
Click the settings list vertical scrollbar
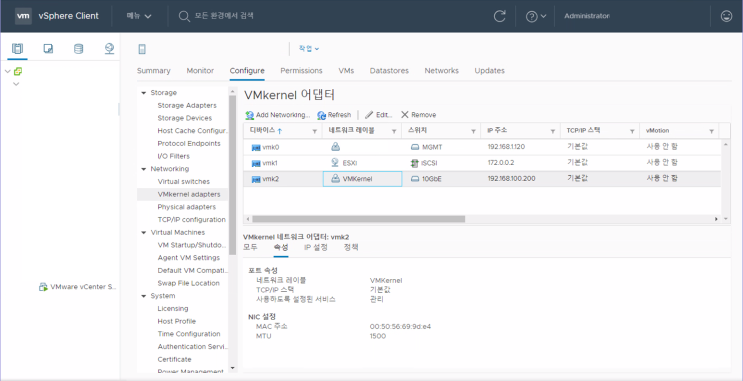[x=232, y=175]
